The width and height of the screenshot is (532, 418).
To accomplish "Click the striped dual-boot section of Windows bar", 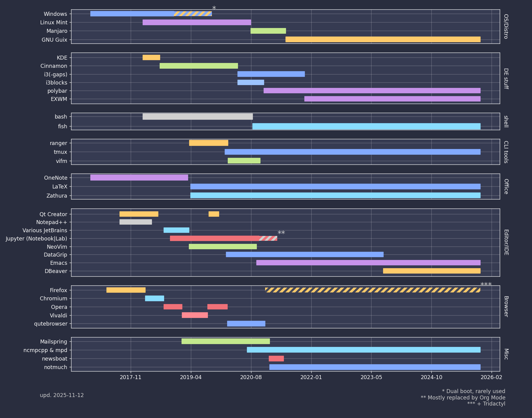I will click(193, 14).
